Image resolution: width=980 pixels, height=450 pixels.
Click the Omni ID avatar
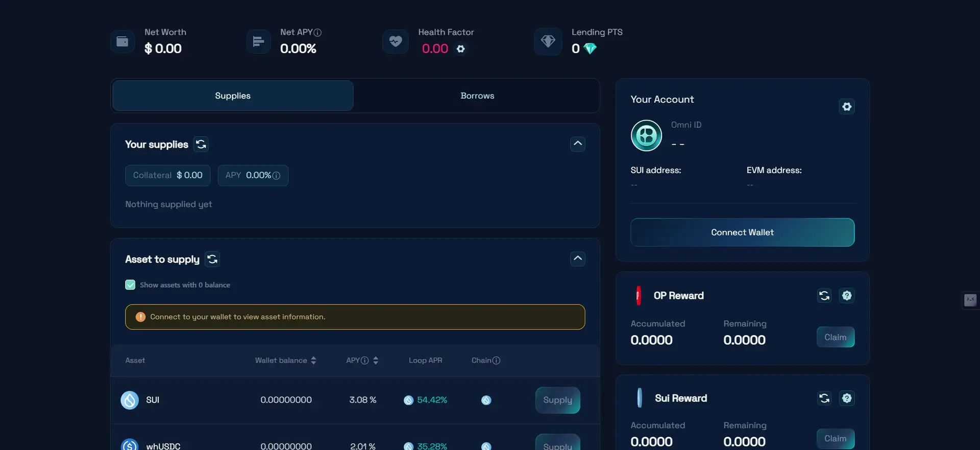point(646,136)
